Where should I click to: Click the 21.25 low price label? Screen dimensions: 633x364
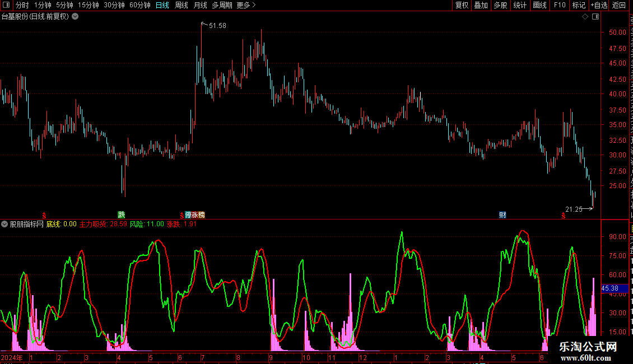point(574,209)
